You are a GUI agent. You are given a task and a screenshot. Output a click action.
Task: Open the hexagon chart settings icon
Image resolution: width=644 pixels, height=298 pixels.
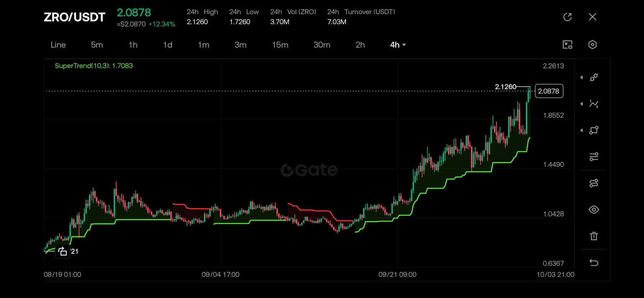[593, 45]
